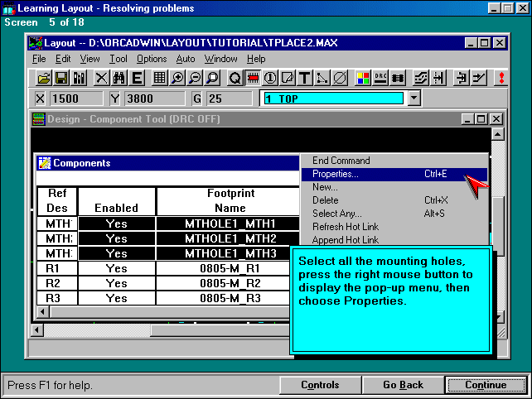
Task: Open the File menu
Action: 39,59
